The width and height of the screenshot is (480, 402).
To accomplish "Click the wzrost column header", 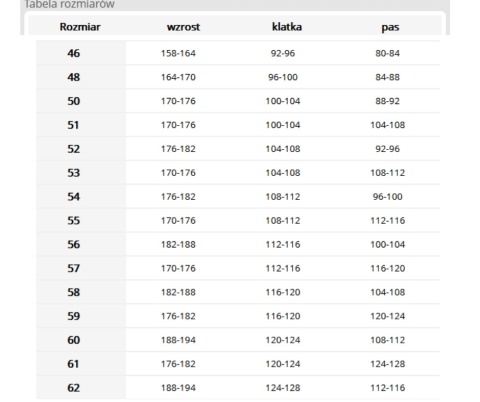I will (x=183, y=27).
